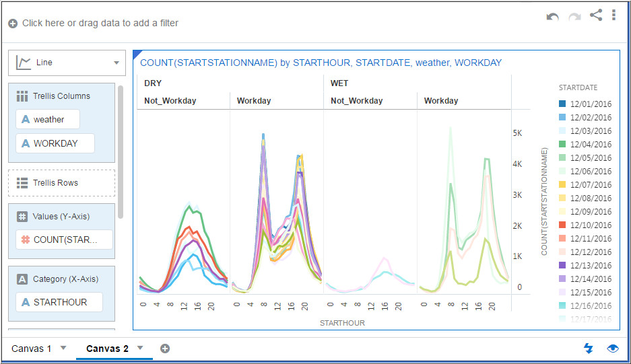This screenshot has width=631, height=364.
Task: Click the redo arrow icon
Action: point(574,17)
